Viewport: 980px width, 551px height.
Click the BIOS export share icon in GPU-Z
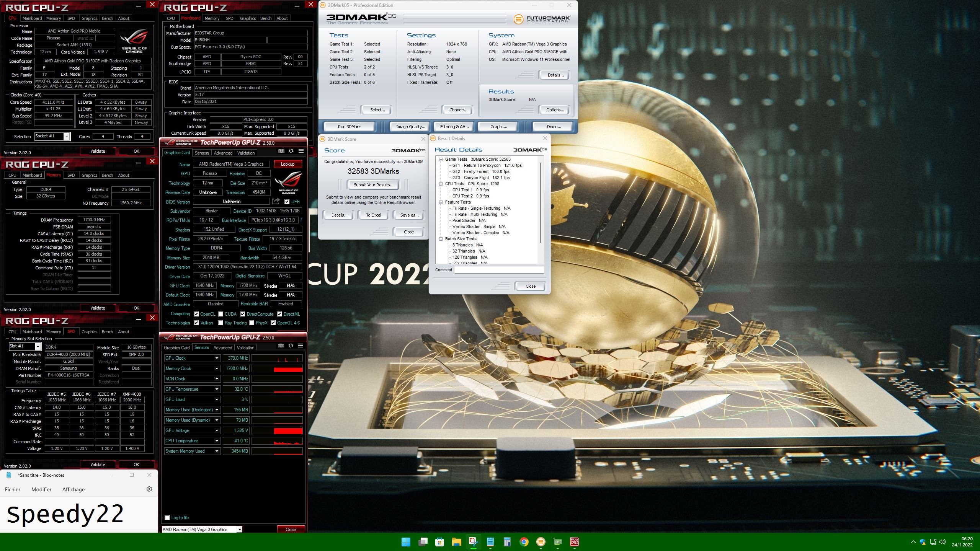276,201
